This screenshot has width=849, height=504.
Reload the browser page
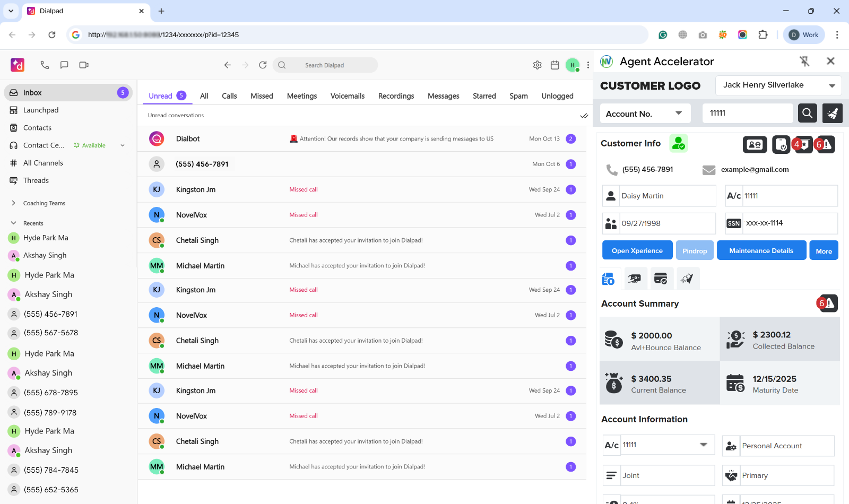pos(52,35)
